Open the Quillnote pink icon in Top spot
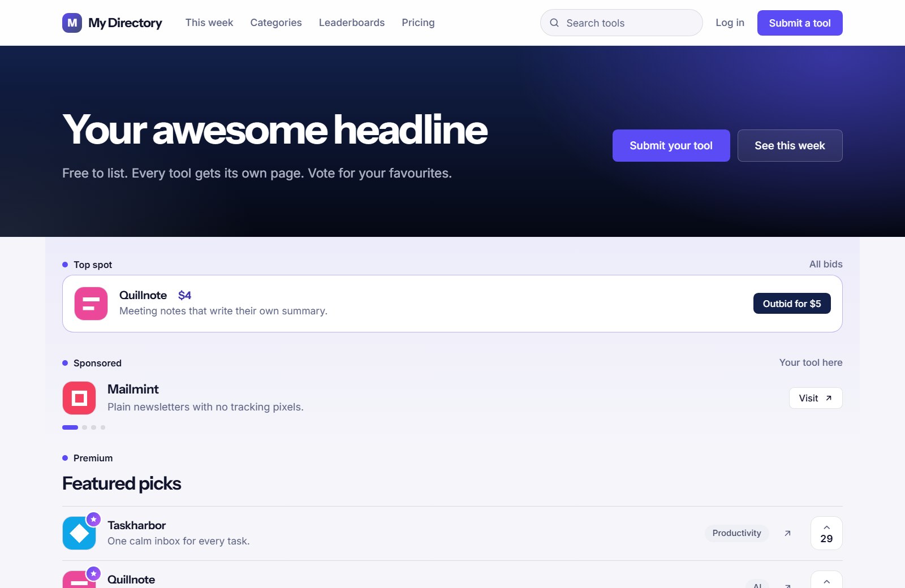This screenshot has height=588, width=905. [91, 304]
